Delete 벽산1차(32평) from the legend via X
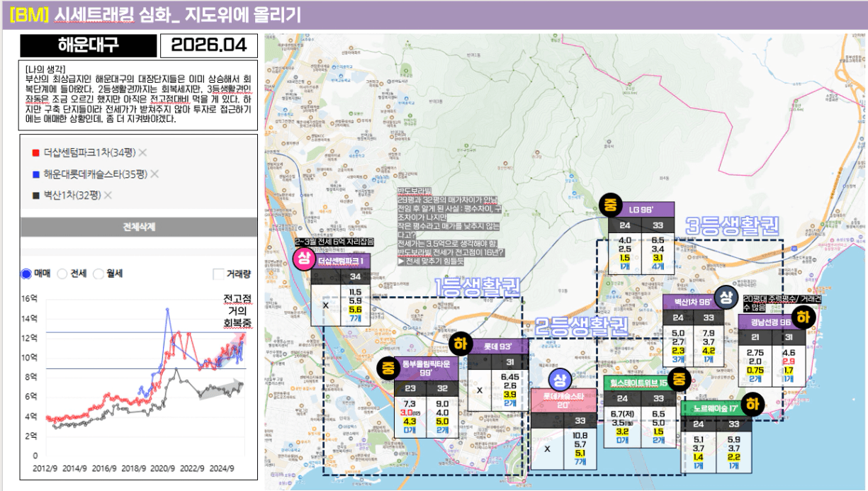Viewport: 868px width, 491px height. (107, 195)
